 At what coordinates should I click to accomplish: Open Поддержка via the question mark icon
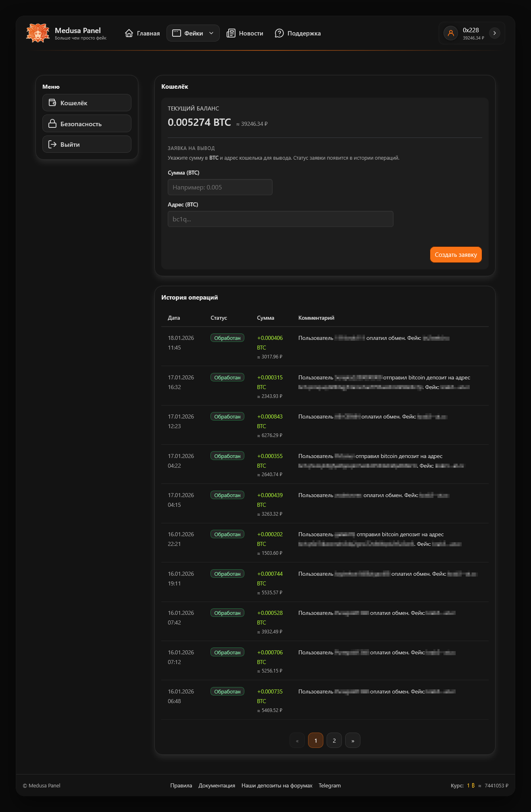[x=279, y=33]
